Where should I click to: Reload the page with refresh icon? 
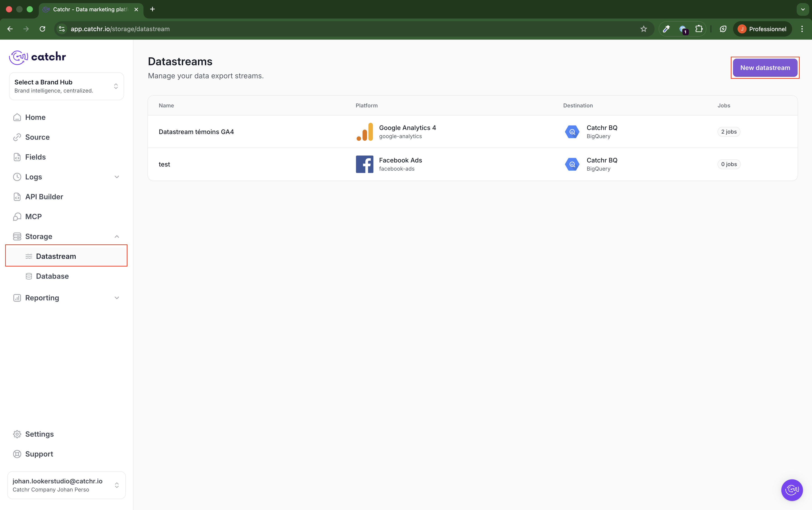click(x=42, y=29)
